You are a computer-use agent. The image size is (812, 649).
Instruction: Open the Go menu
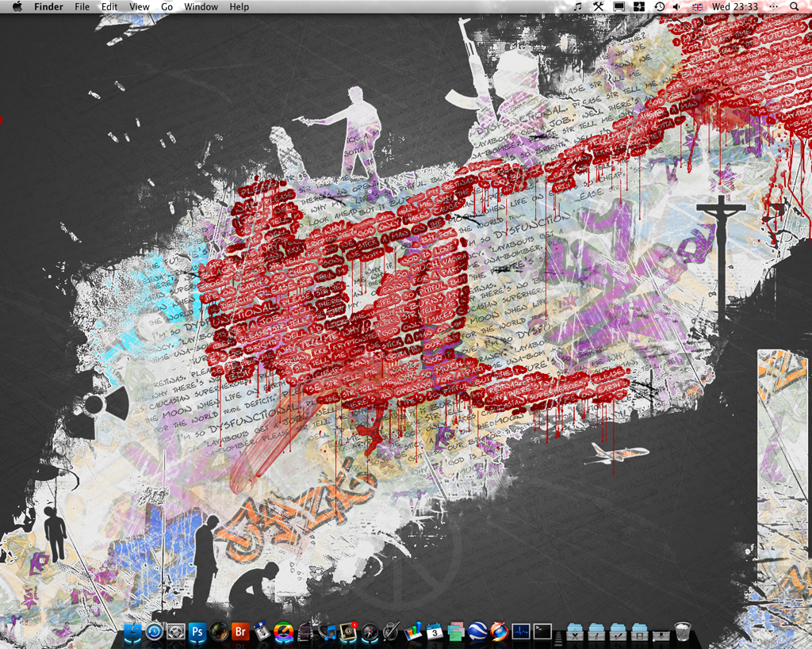[167, 6]
